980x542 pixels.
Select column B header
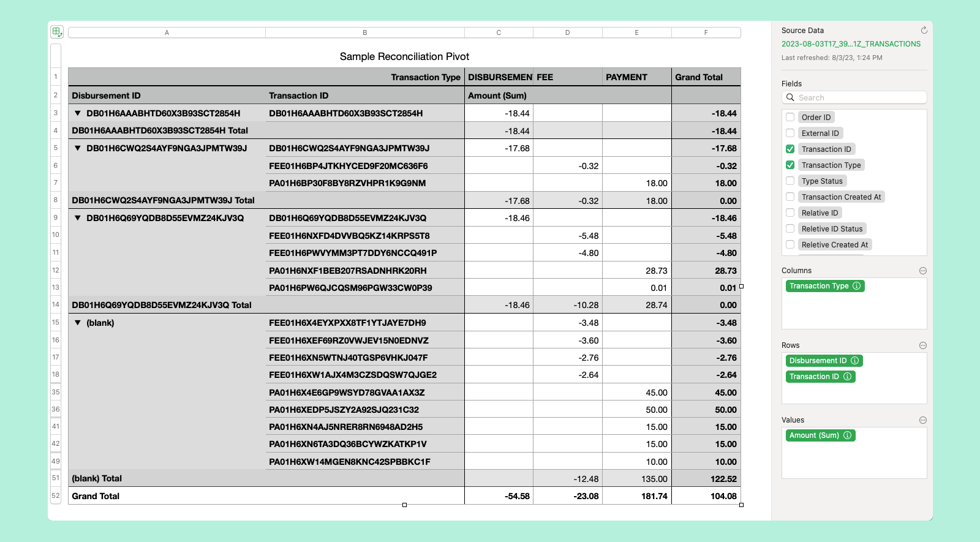point(365,32)
